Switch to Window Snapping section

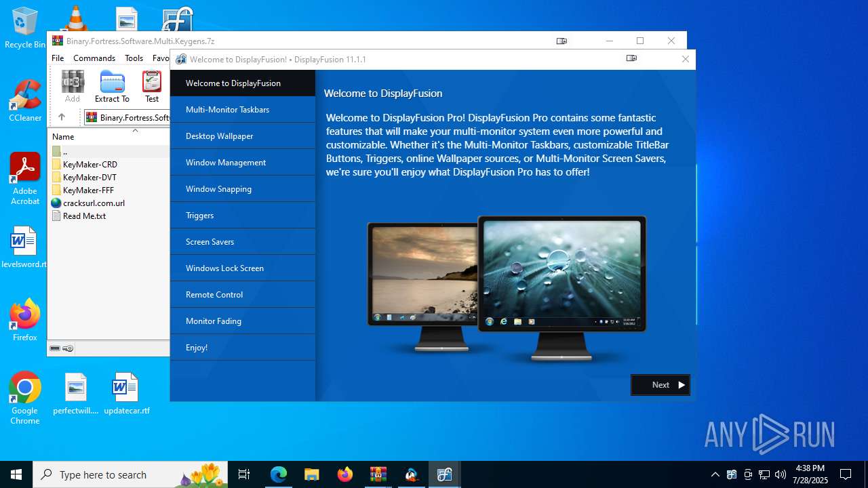243,189
